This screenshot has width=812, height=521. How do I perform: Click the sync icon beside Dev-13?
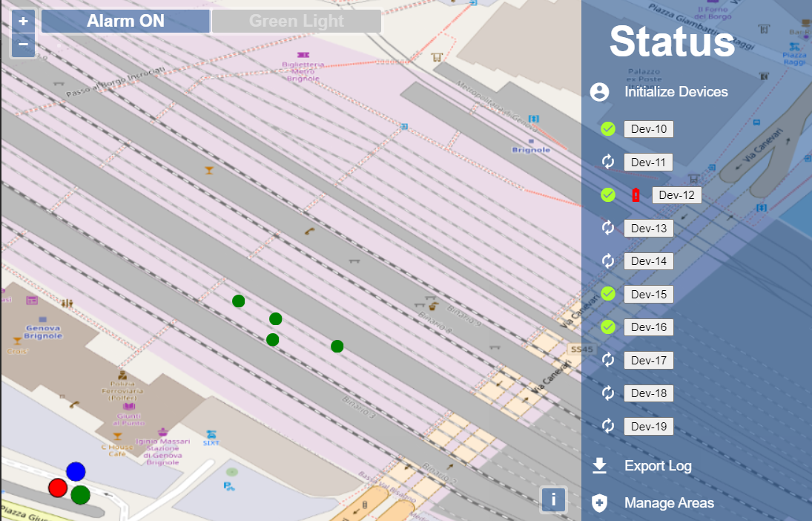pyautogui.click(x=608, y=228)
